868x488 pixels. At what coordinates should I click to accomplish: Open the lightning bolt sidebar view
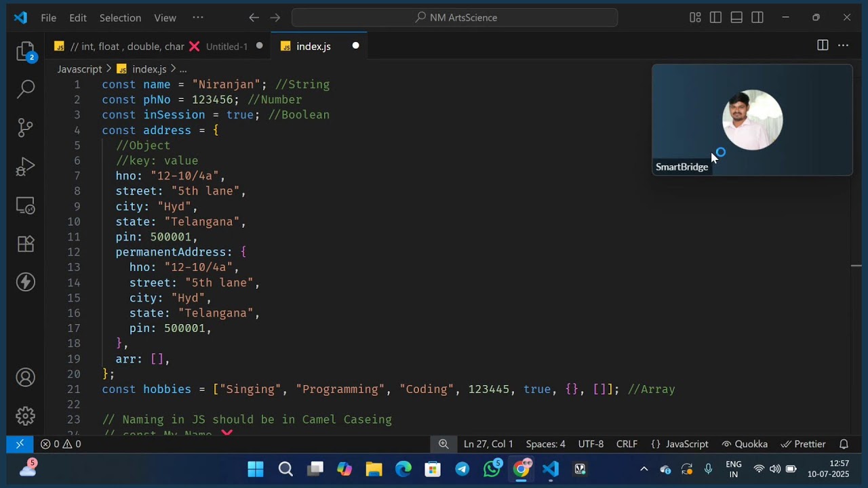click(26, 282)
